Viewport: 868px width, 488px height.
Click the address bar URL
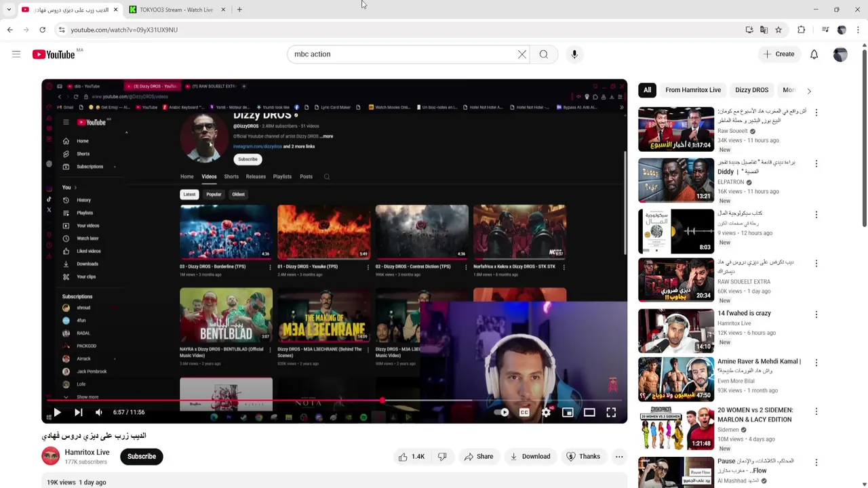point(124,30)
